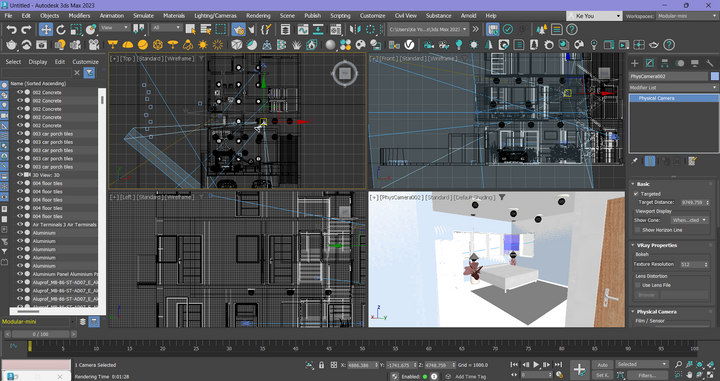The height and width of the screenshot is (381, 720).
Task: Click the Pin Stack icon
Action: tap(635, 161)
